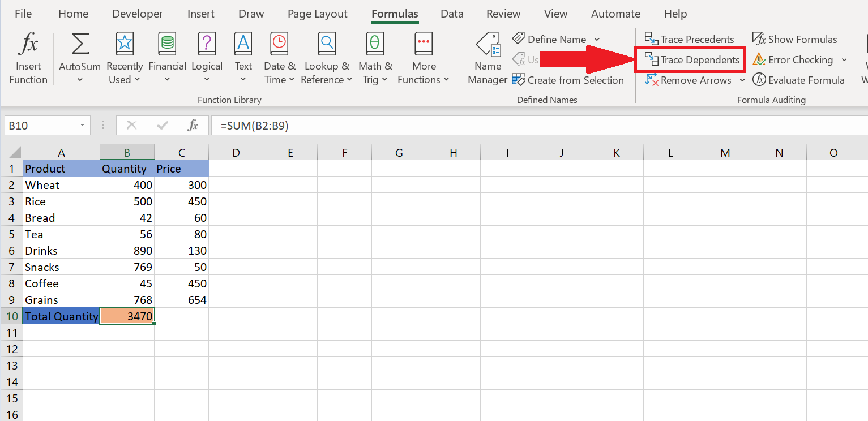The image size is (868, 421).
Task: Click the Trace Dependents button
Action: pos(690,59)
